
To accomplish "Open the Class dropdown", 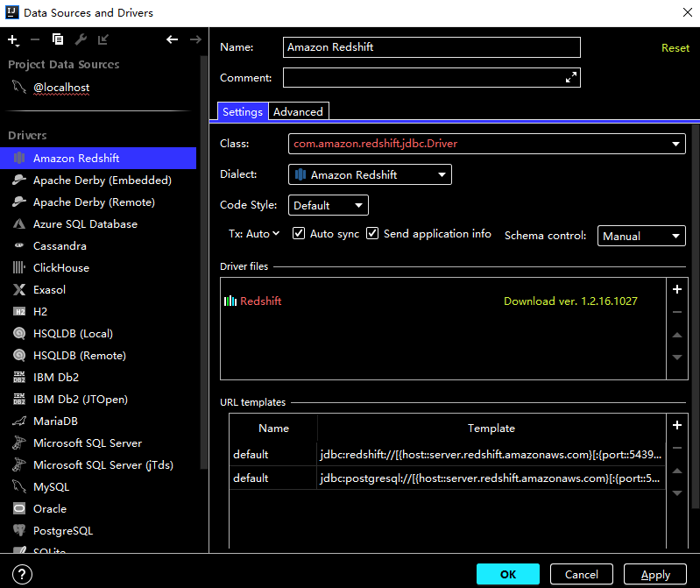I will pyautogui.click(x=486, y=144).
